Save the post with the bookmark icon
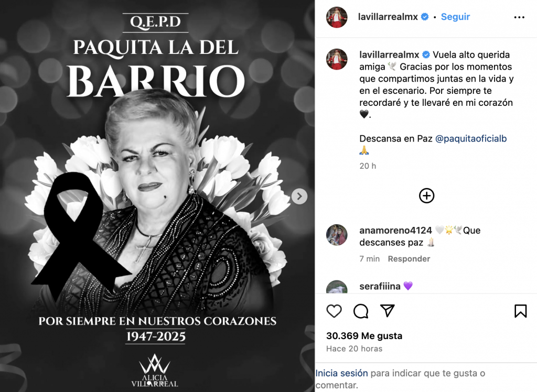 pos(520,311)
